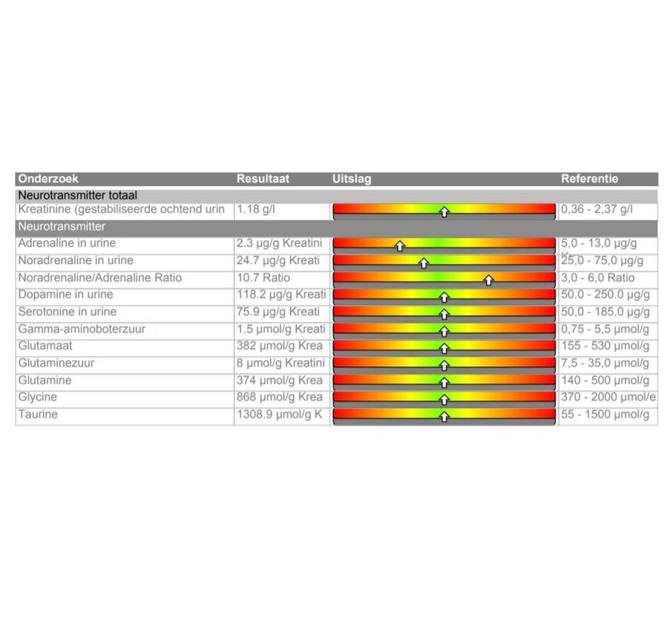672x619 pixels.
Task: Click arrow marker on Noradrenaline/Adrenaline Ratio bar
Action: click(489, 280)
